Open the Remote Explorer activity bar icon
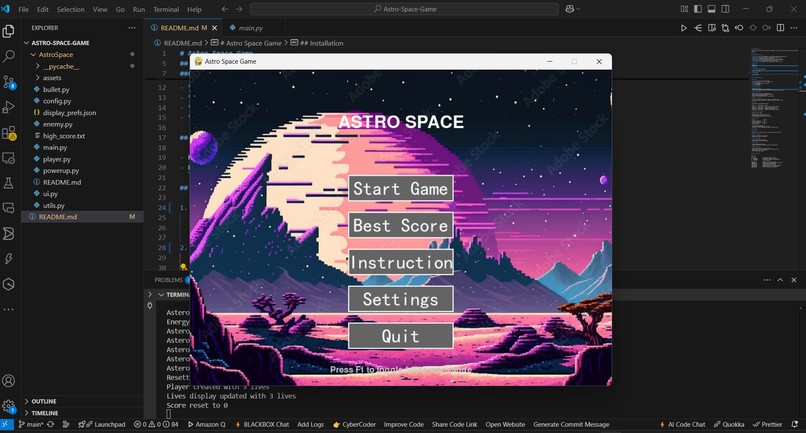 click(x=8, y=158)
